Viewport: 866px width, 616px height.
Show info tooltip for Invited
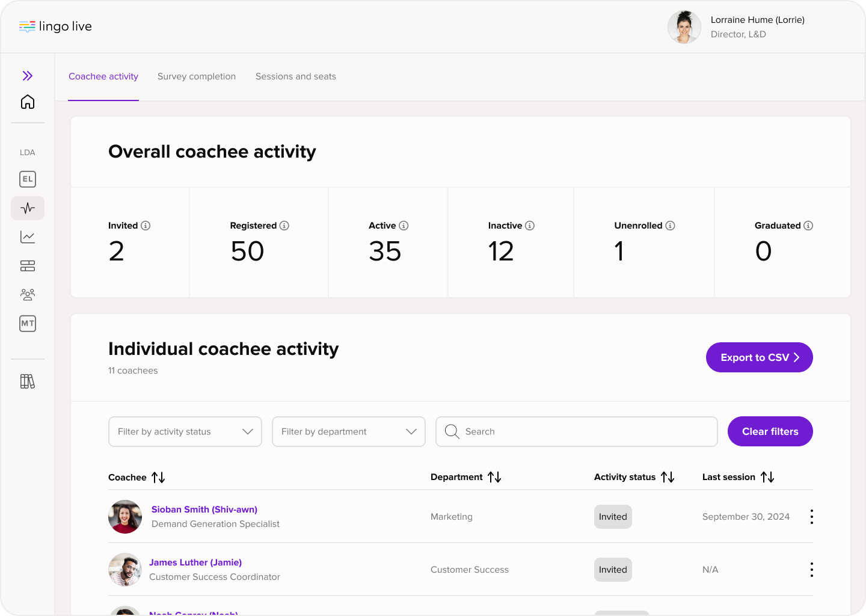(146, 226)
